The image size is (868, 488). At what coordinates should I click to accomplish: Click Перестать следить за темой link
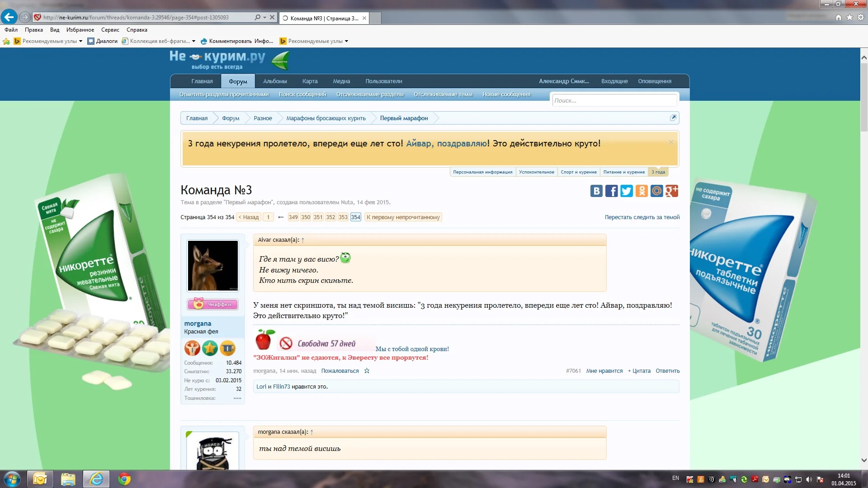coord(642,217)
